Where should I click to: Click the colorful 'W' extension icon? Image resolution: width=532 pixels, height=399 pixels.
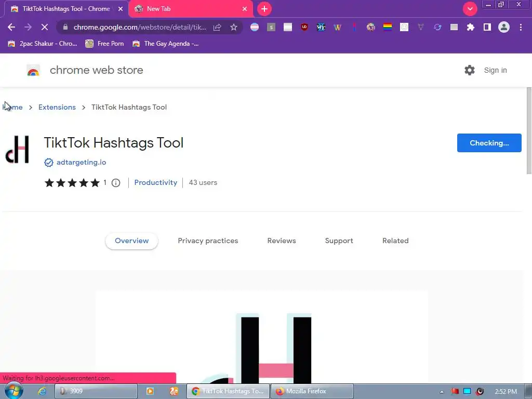tap(337, 27)
